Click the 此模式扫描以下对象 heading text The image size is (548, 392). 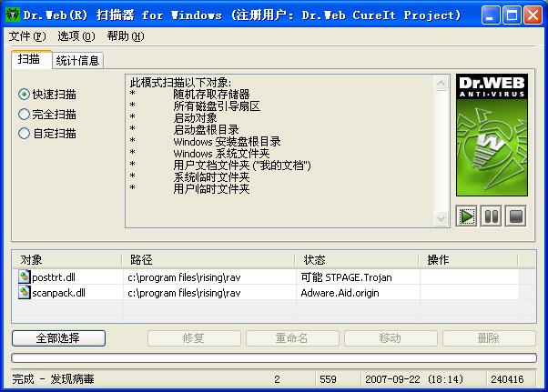(x=180, y=83)
